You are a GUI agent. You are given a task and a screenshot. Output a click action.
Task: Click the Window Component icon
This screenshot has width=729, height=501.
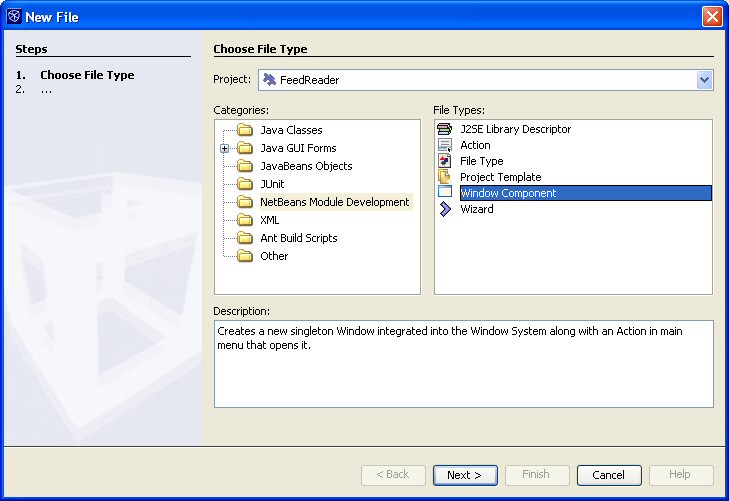pyautogui.click(x=445, y=192)
